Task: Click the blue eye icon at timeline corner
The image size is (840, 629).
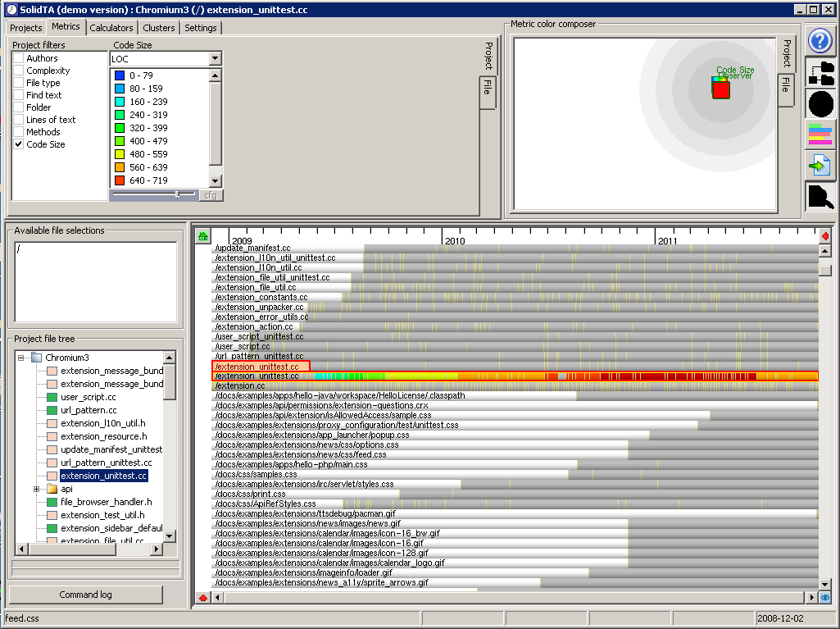Action: tap(825, 598)
